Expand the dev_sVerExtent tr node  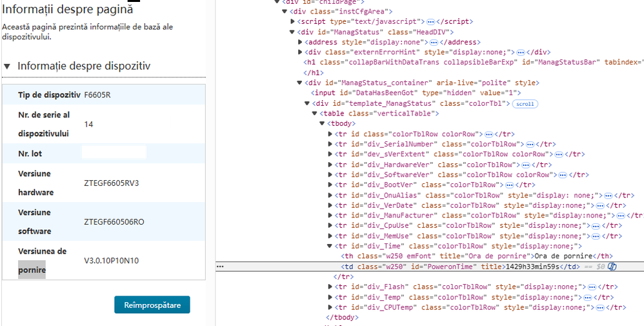[x=330, y=154]
